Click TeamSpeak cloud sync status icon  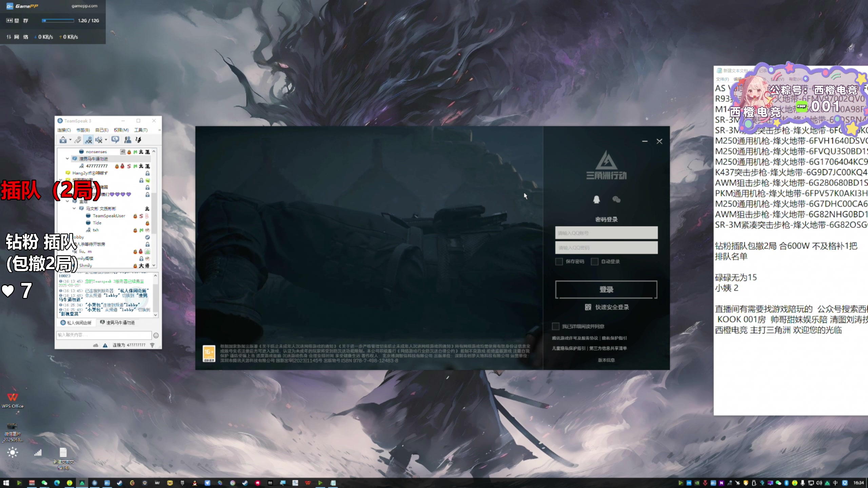96,345
